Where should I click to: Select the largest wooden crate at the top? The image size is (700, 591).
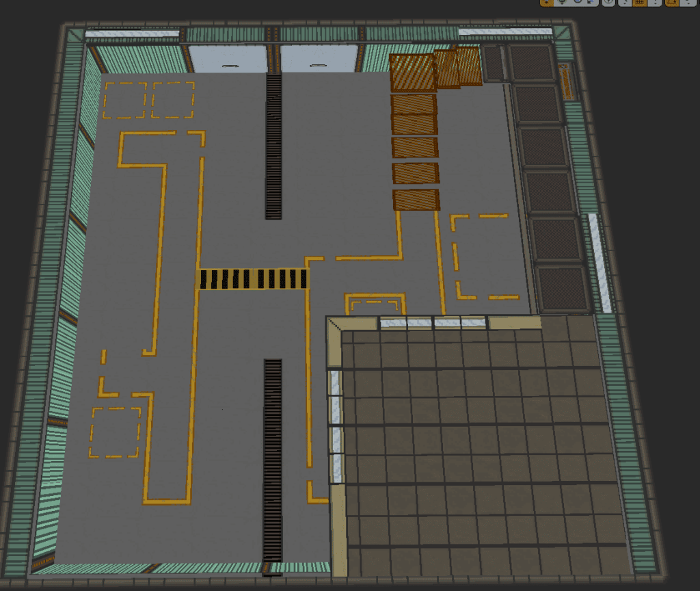[412, 73]
